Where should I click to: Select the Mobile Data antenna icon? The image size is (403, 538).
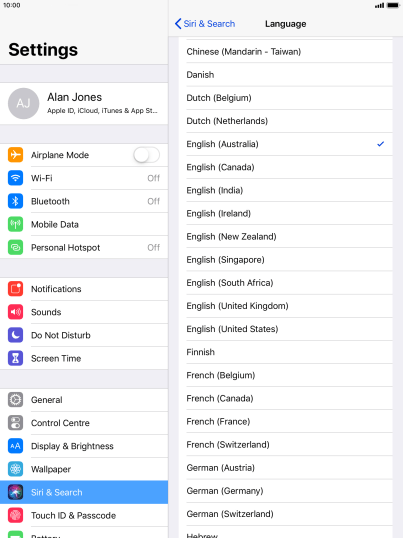15,224
